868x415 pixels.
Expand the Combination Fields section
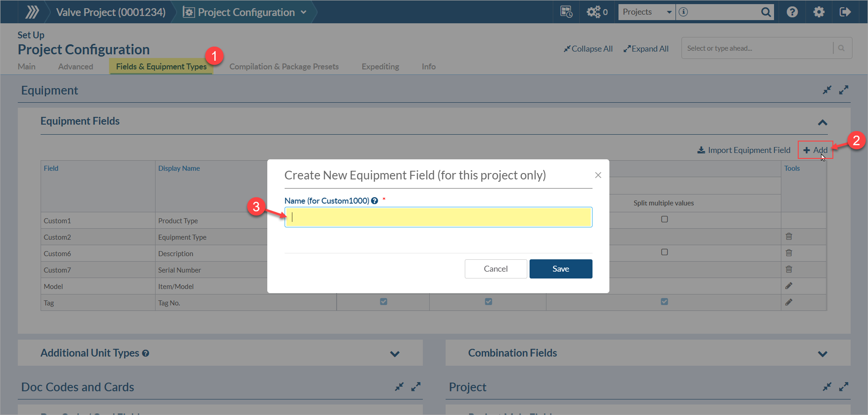[822, 354]
